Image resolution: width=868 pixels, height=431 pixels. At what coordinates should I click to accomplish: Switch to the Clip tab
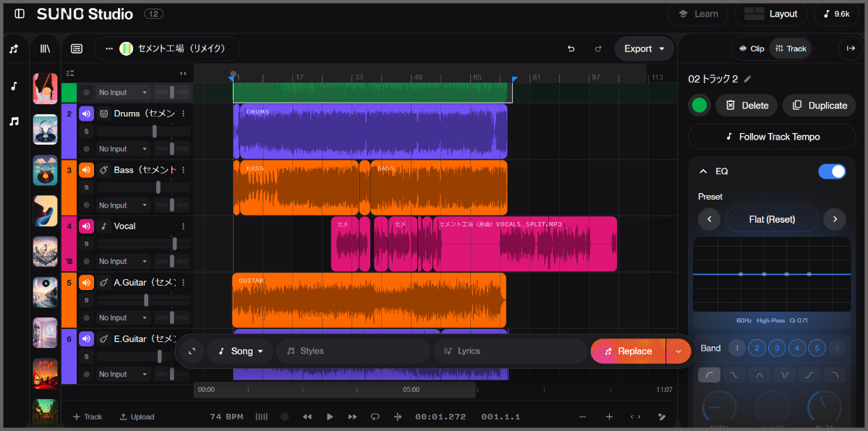point(751,48)
